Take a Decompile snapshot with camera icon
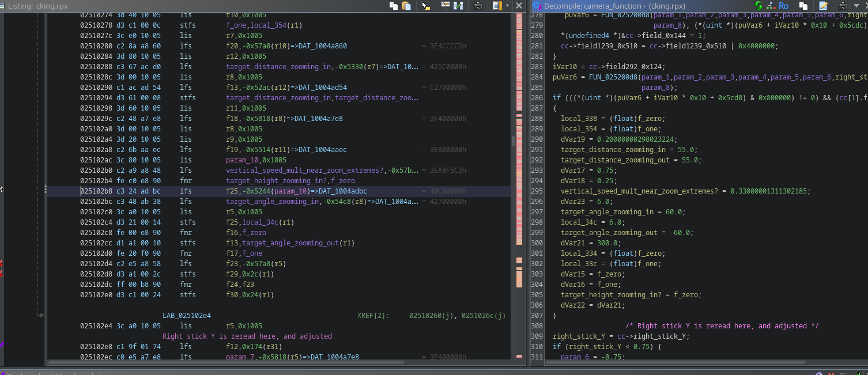 [x=843, y=6]
